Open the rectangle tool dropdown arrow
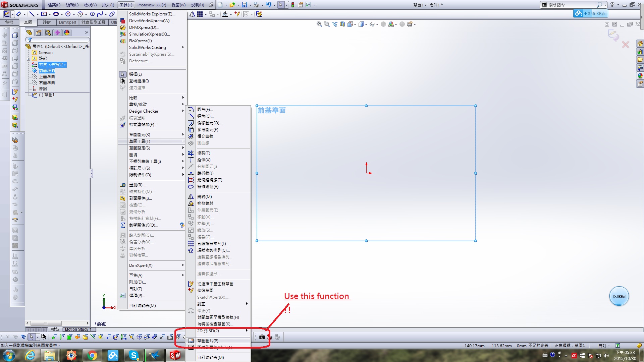 [x=49, y=14]
